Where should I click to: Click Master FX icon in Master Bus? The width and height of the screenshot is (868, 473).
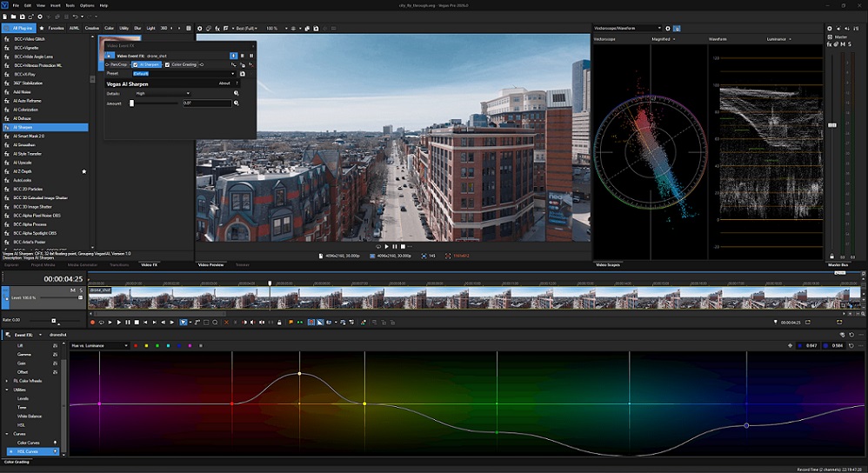829,44
